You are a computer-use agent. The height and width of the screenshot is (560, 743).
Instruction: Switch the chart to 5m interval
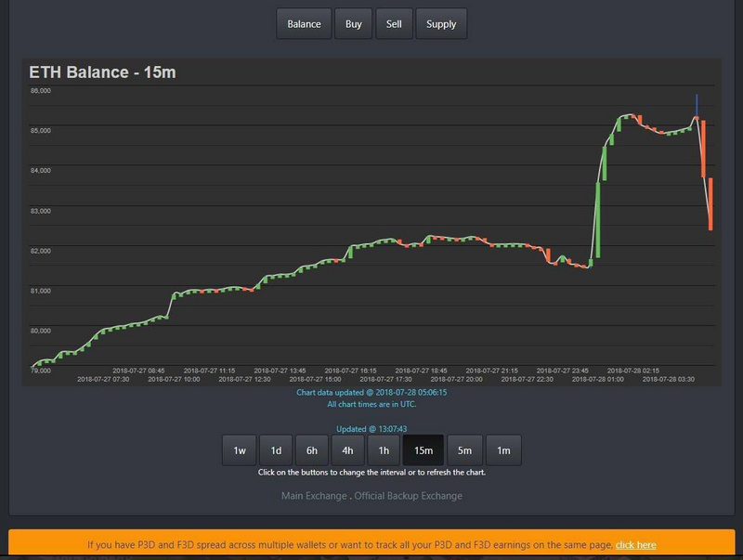click(464, 450)
